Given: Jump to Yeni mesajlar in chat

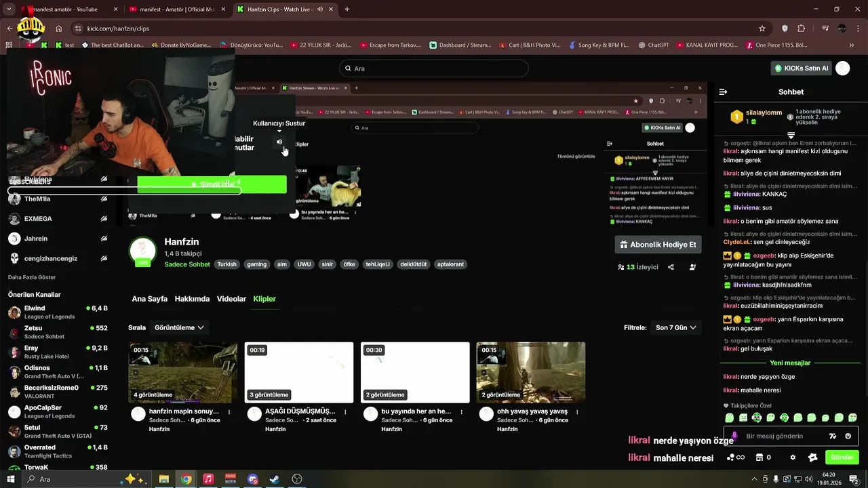Looking at the screenshot, I should 790,363.
